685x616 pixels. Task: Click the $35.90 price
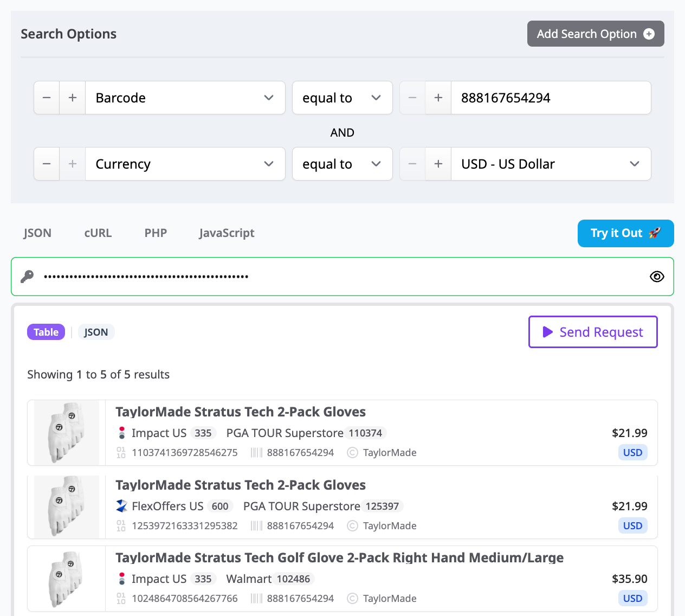coord(630,579)
